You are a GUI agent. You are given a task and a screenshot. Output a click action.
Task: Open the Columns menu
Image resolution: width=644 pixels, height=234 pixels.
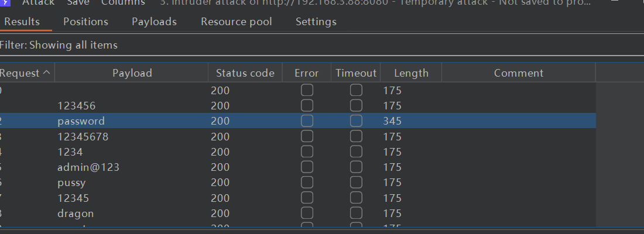pyautogui.click(x=122, y=3)
